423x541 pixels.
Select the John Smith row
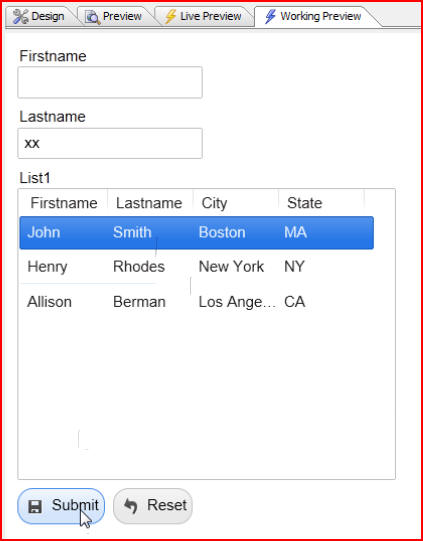click(x=197, y=233)
